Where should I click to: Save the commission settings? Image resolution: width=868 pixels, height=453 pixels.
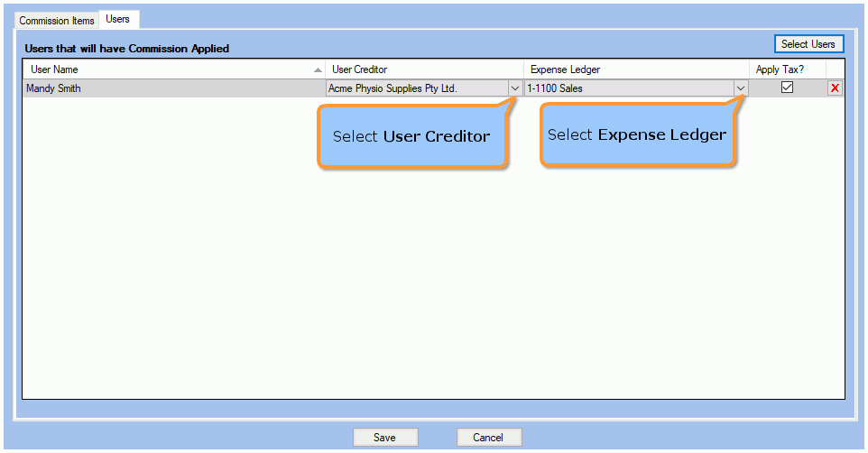point(384,437)
